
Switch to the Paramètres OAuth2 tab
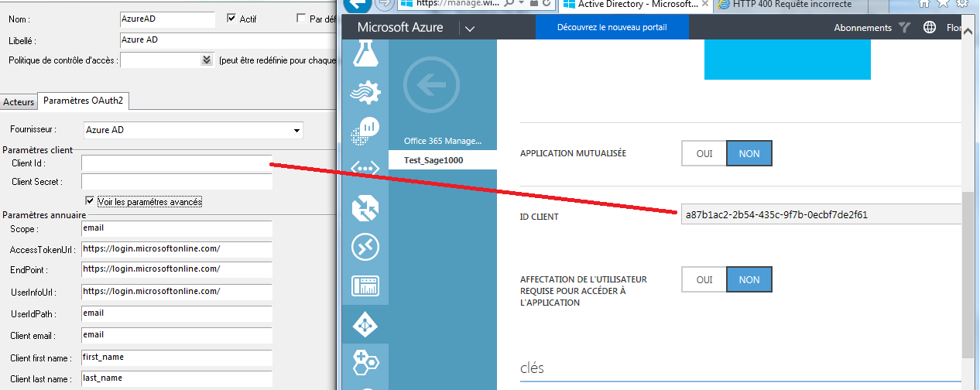click(83, 101)
